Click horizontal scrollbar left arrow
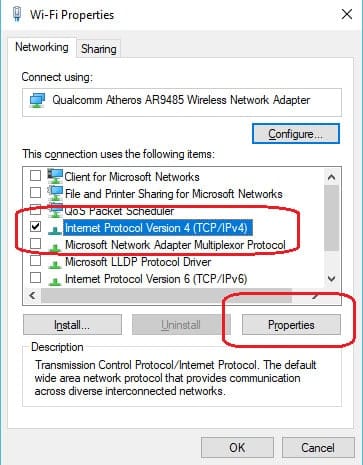The image size is (363, 465). pos(33,295)
